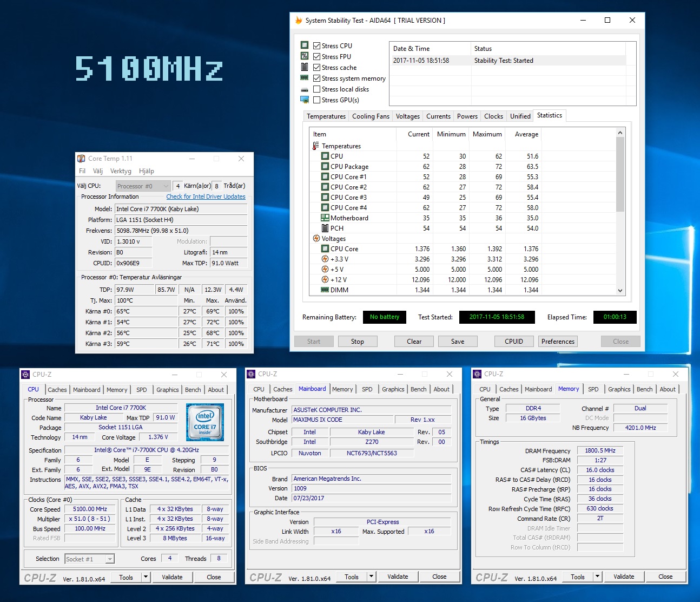Click the CPU stress icon beside Stress CPU
The height and width of the screenshot is (602, 700).
click(x=305, y=45)
